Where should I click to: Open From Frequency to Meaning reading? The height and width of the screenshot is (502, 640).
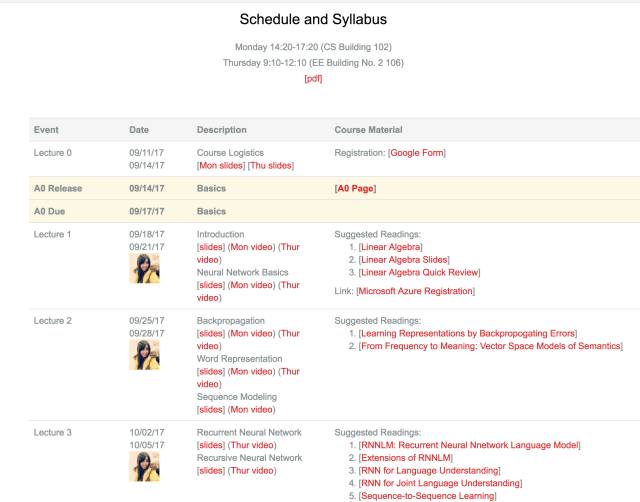(x=490, y=346)
